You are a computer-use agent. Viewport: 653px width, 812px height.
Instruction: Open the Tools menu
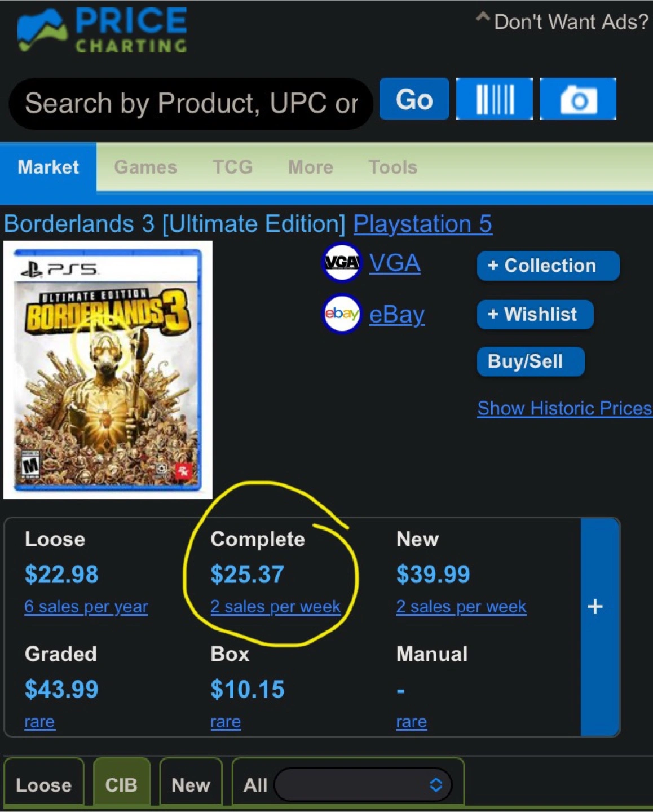pyautogui.click(x=393, y=167)
